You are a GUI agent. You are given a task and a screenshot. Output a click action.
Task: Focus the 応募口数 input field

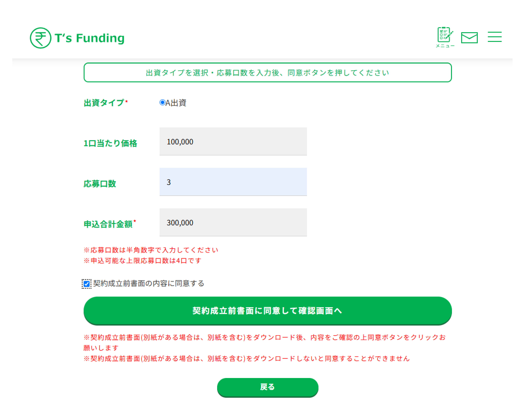click(233, 182)
